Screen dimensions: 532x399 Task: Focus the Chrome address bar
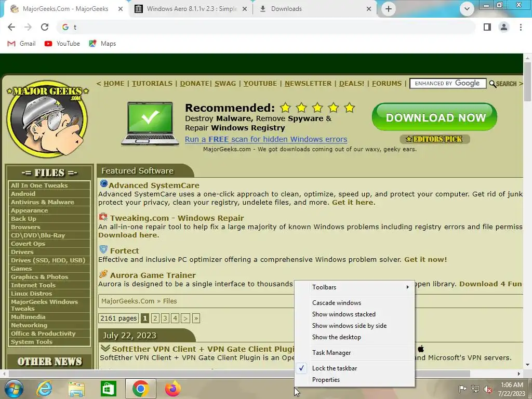(267, 27)
